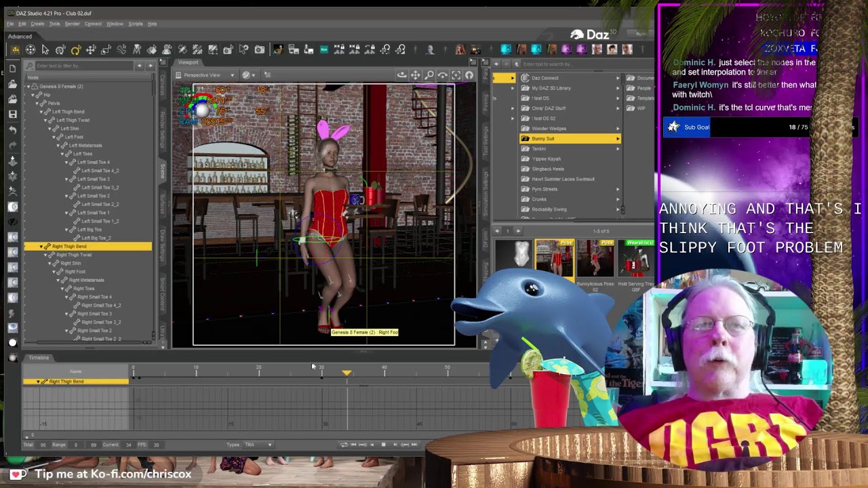Go to previous content page arrow
Viewport: 868px width, 488px height.
(x=497, y=231)
